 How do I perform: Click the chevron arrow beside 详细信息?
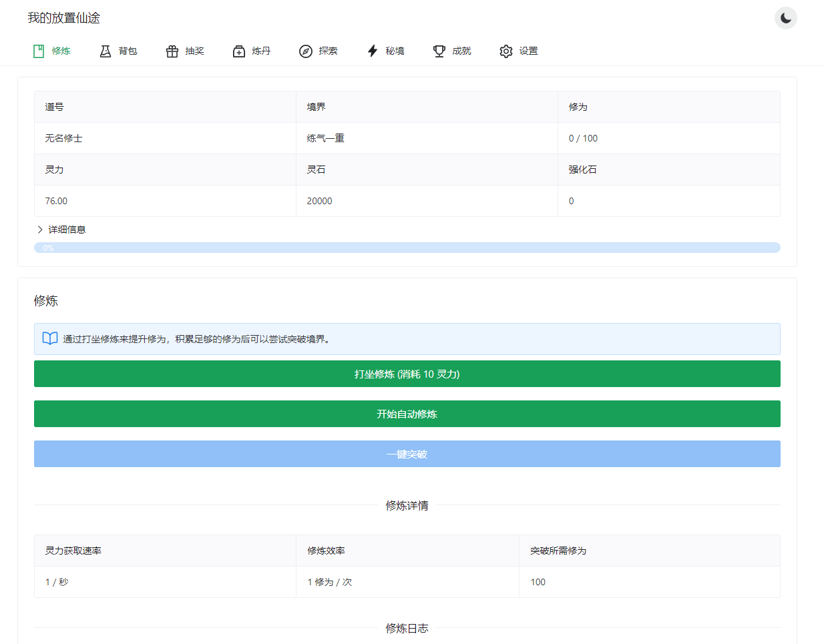pos(40,230)
